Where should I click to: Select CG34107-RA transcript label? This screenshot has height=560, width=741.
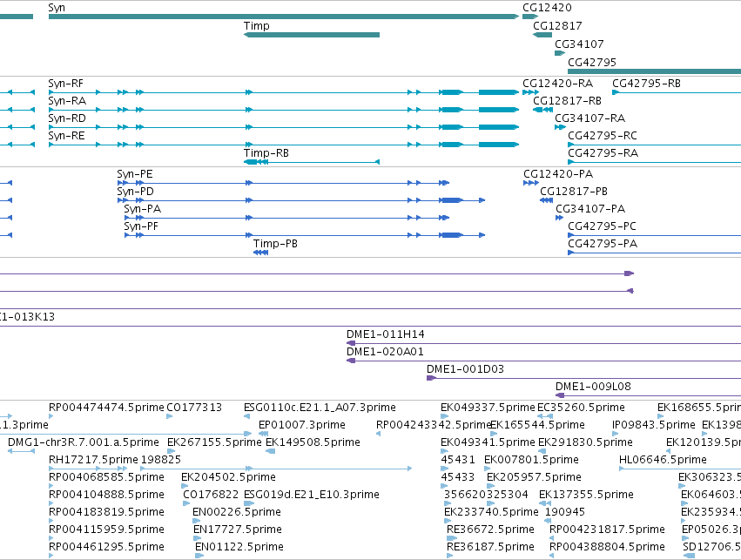pyautogui.click(x=589, y=118)
